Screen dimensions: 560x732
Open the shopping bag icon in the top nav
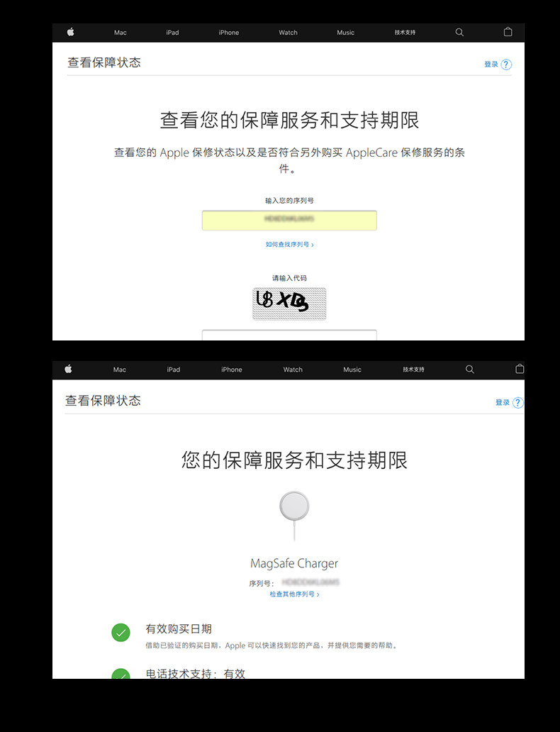pyautogui.click(x=508, y=32)
